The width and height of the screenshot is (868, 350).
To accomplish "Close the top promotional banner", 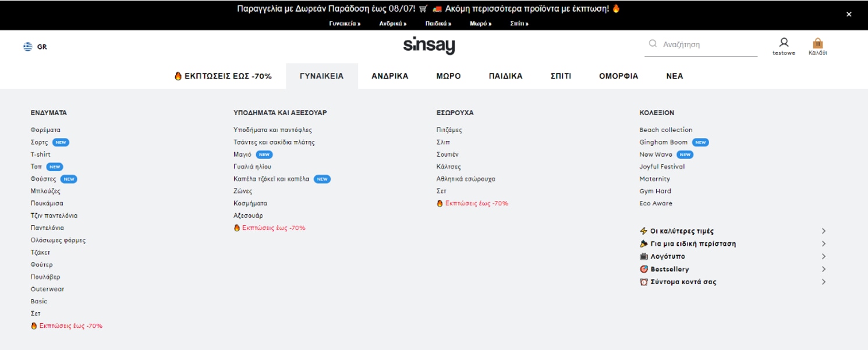I will point(848,15).
